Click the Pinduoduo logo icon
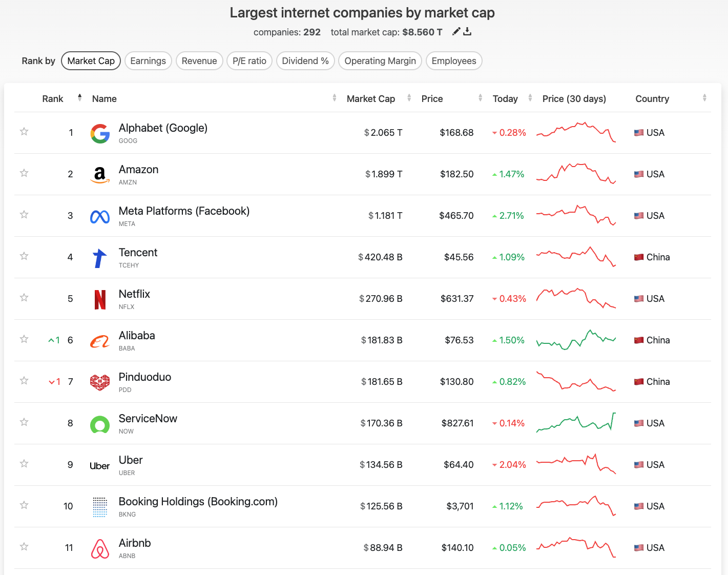728x575 pixels. (x=100, y=382)
